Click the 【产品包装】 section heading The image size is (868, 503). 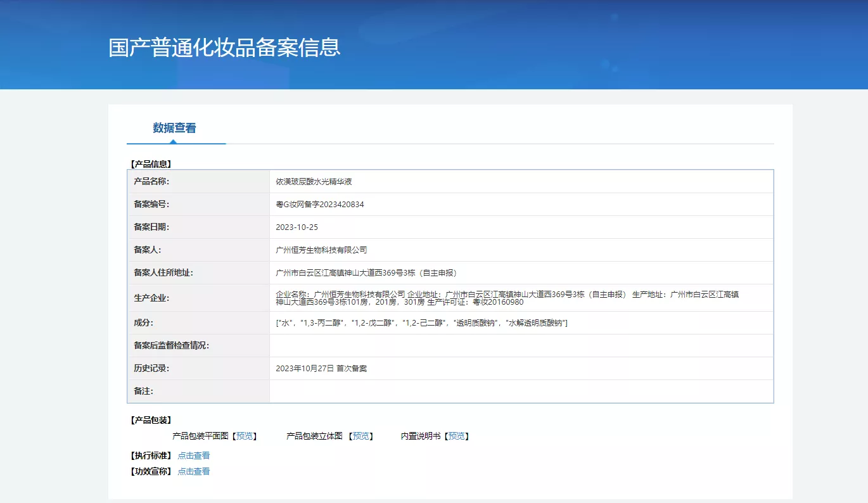click(x=151, y=420)
